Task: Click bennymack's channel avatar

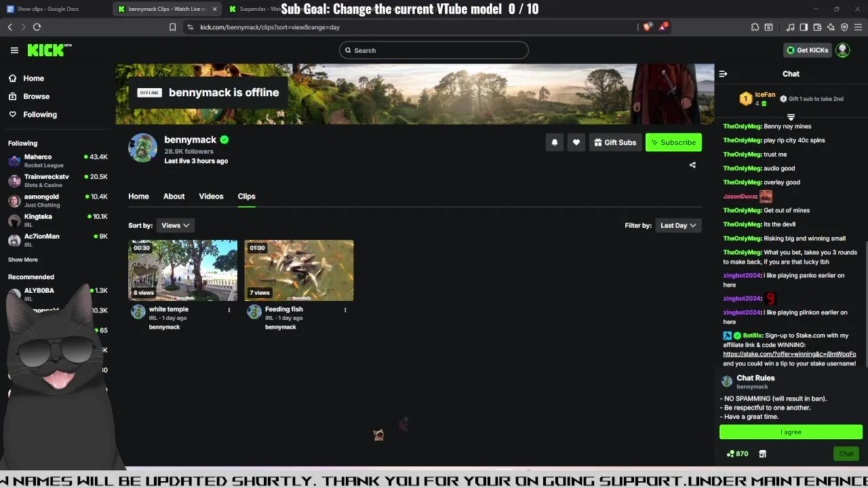Action: pos(143,148)
